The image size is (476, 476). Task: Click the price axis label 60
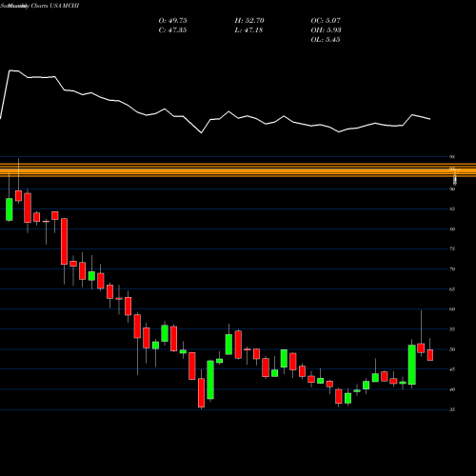(x=452, y=309)
